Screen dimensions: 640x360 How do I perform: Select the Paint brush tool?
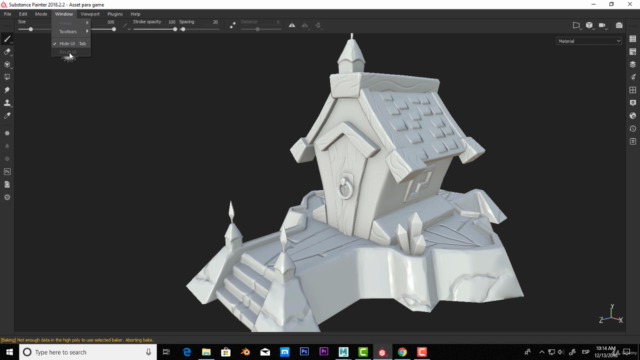pyautogui.click(x=7, y=39)
